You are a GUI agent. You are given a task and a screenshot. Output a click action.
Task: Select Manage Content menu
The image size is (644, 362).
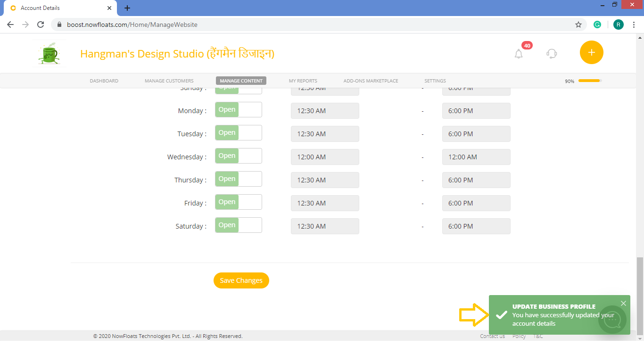click(241, 81)
